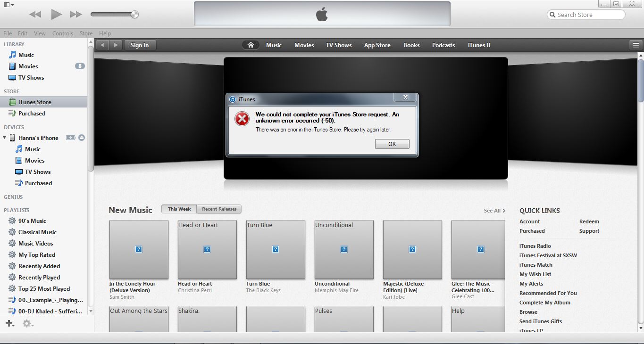Click the Fast Forward button

pyautogui.click(x=76, y=15)
